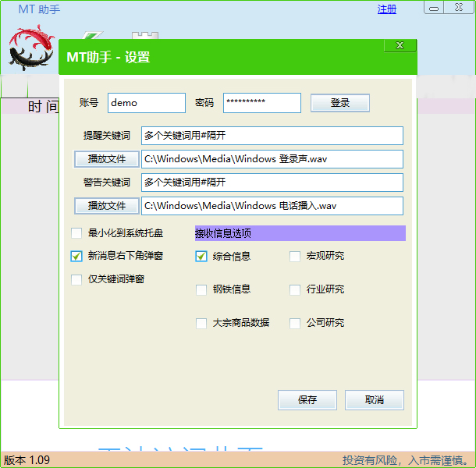The image size is (476, 468).
Task: Select the 公司研究 checkbox
Action: 295,323
